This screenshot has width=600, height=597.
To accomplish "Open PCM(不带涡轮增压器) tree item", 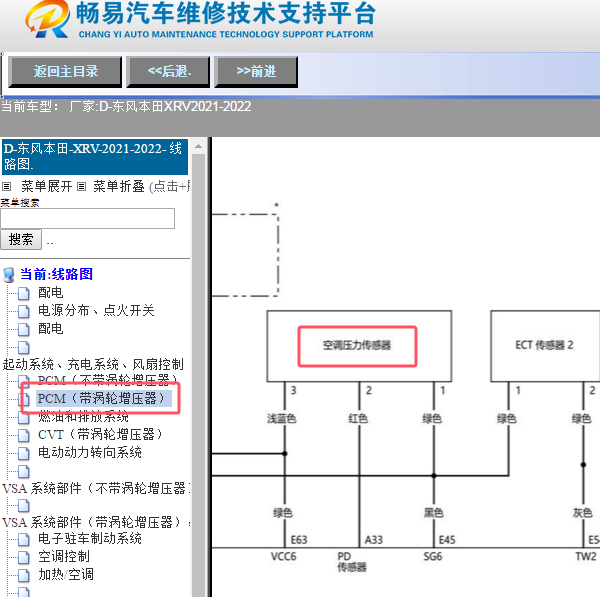I will click(x=107, y=380).
